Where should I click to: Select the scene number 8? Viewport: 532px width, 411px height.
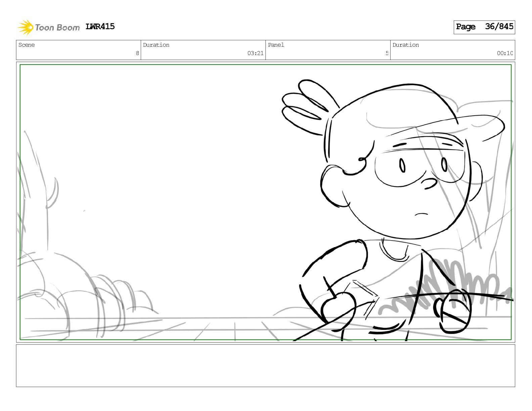(x=137, y=53)
